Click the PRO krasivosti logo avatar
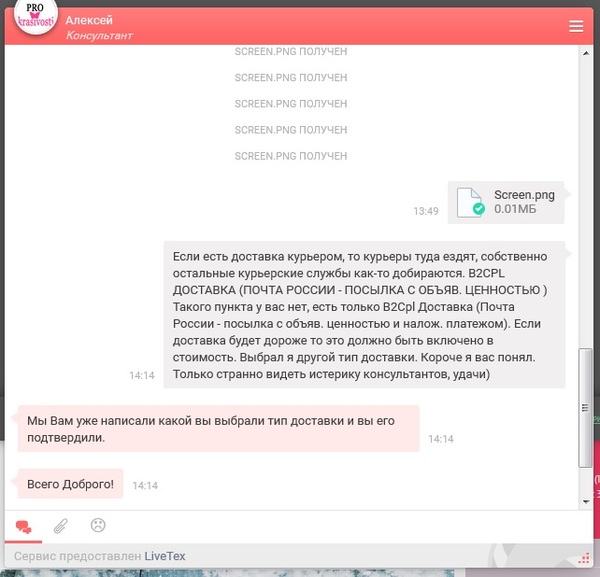This screenshot has width=600, height=577. [x=36, y=15]
